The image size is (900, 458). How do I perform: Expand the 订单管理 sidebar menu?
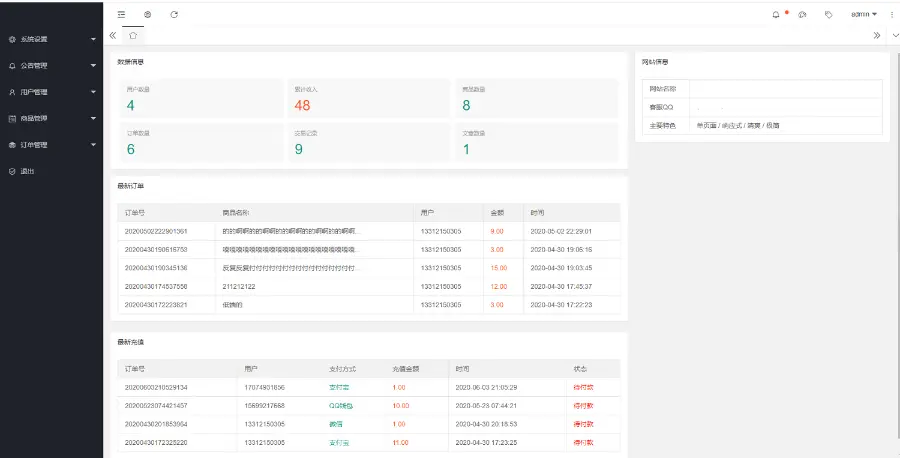(x=50, y=145)
